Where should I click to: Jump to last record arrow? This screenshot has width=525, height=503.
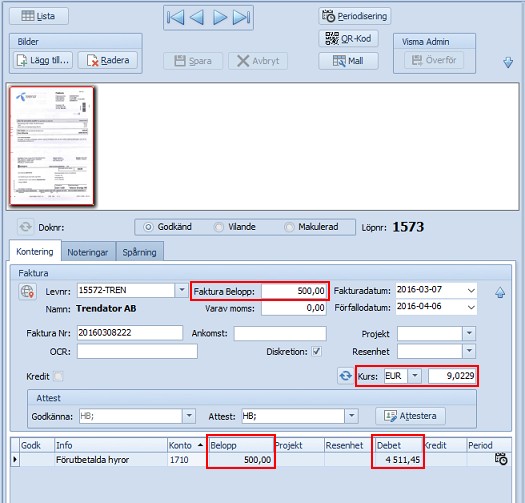click(x=241, y=17)
